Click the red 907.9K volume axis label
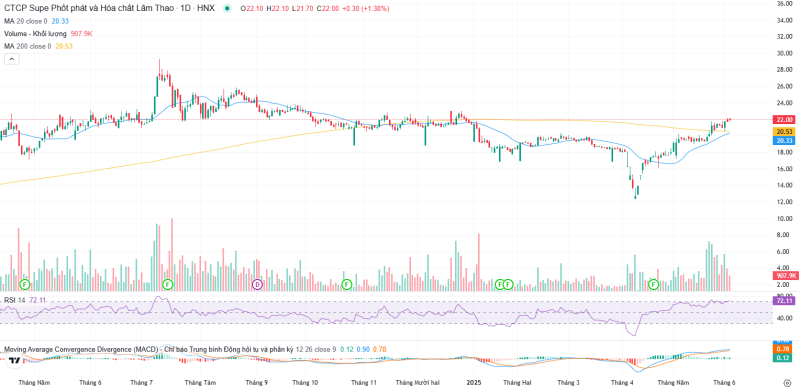This screenshot has height=390, width=800. 785,276
